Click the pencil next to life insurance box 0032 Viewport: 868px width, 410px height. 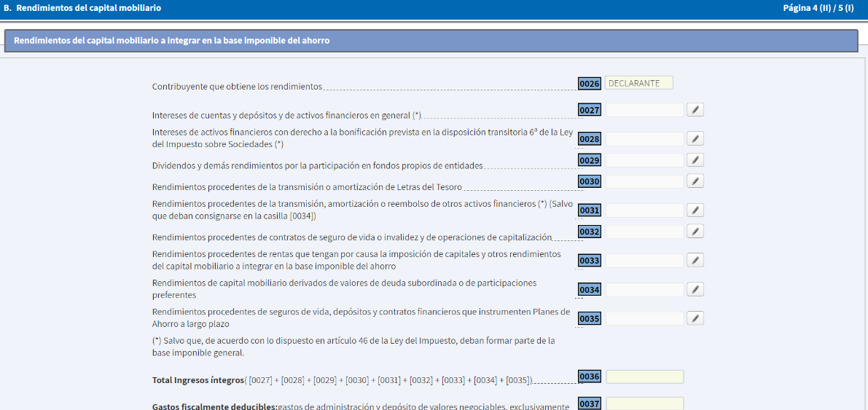695,232
